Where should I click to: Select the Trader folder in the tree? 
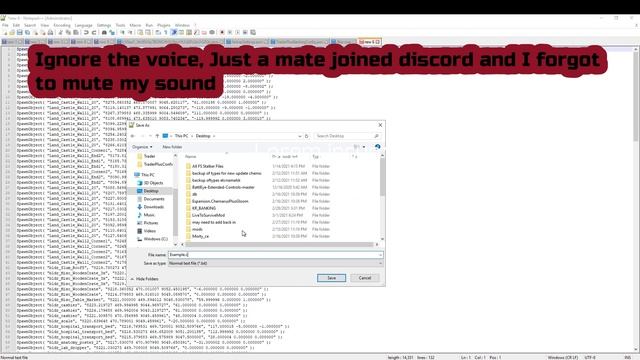[x=149, y=156]
